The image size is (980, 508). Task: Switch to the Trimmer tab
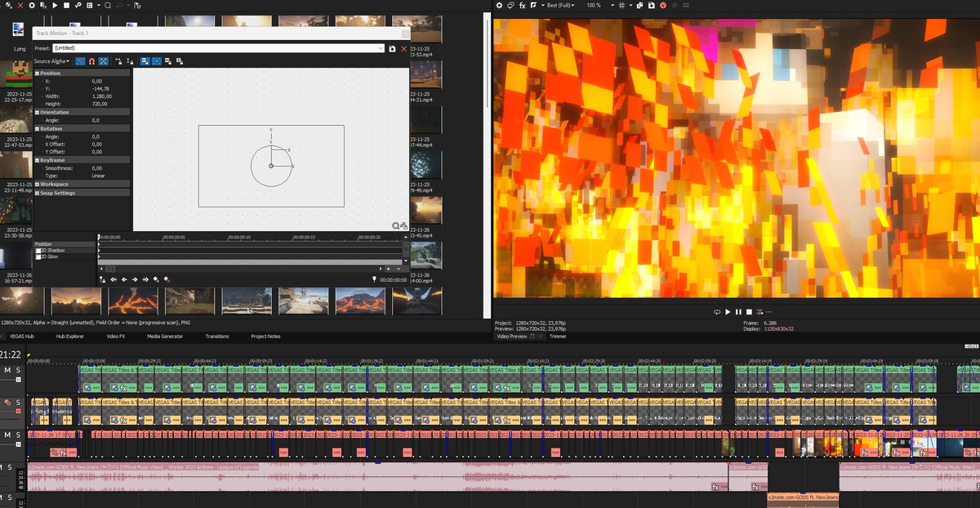tap(558, 336)
